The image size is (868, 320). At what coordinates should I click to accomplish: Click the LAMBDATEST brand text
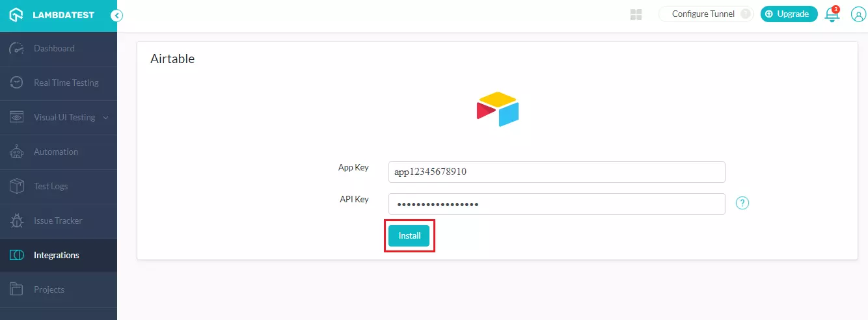click(x=63, y=16)
